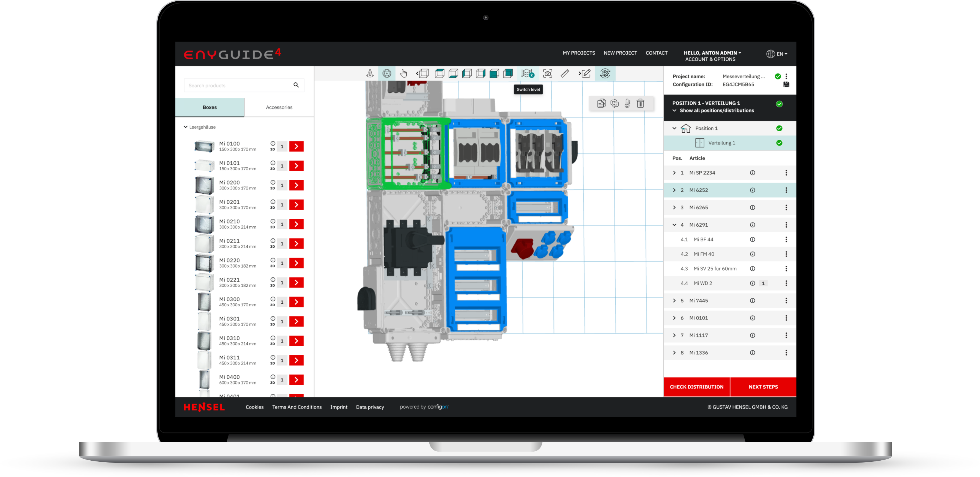Toggle the gear auto-rotate settings button

point(605,73)
